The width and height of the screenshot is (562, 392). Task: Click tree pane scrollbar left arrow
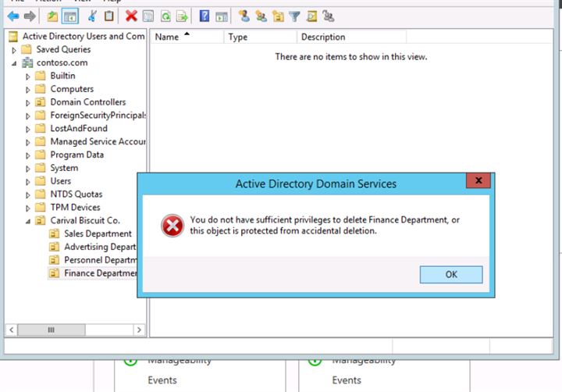[12, 330]
